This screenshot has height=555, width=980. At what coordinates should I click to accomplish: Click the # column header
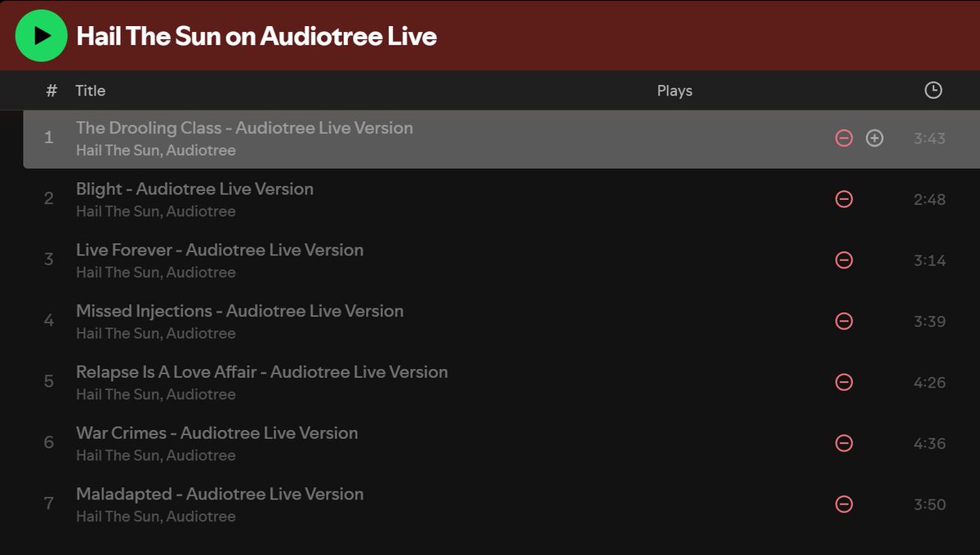click(51, 91)
